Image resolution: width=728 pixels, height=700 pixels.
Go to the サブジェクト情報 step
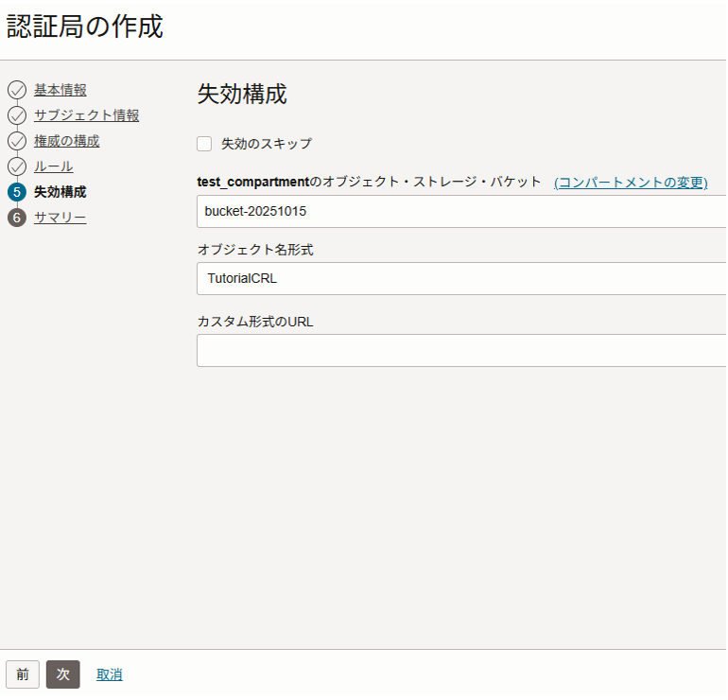pyautogui.click(x=86, y=115)
